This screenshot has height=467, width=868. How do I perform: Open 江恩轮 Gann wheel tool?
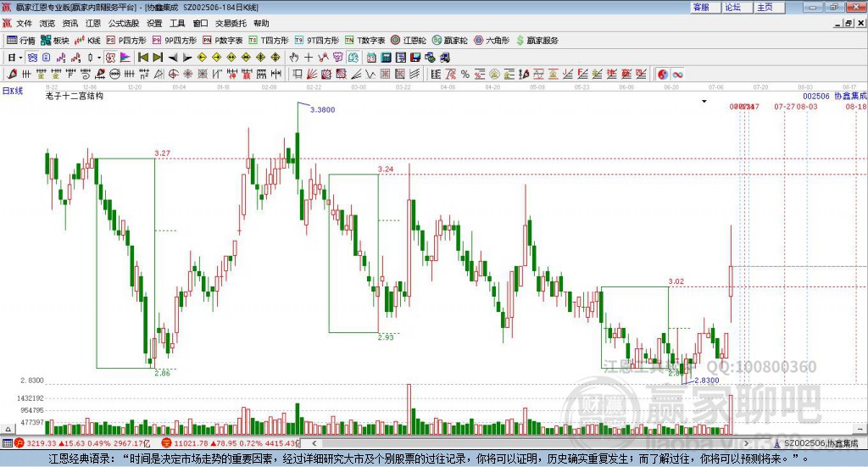[x=409, y=41]
